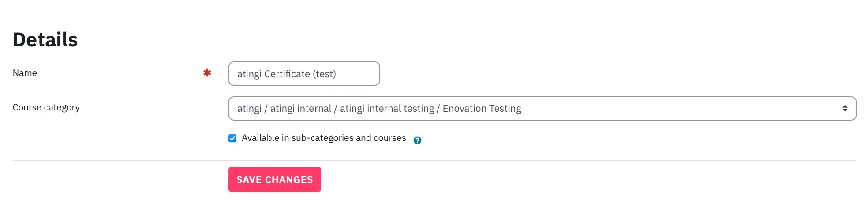The height and width of the screenshot is (205, 868).
Task: Open help for sub-categories availability option
Action: pyautogui.click(x=417, y=140)
